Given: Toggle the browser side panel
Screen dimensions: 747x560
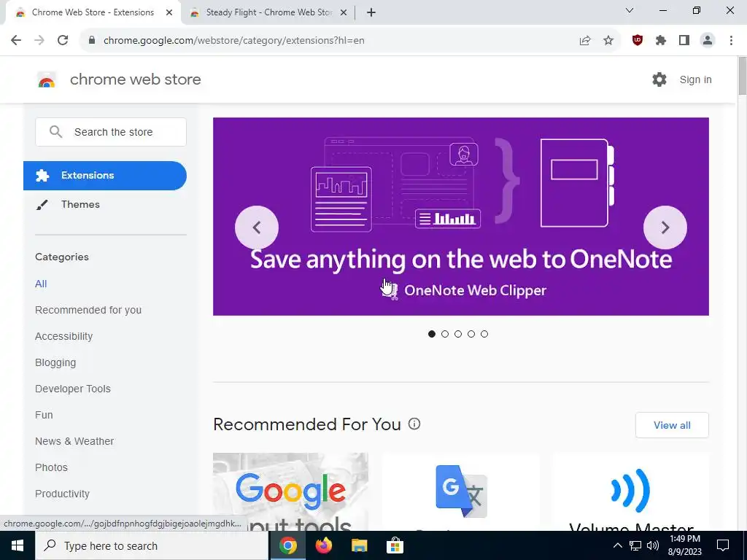Looking at the screenshot, I should tap(684, 41).
